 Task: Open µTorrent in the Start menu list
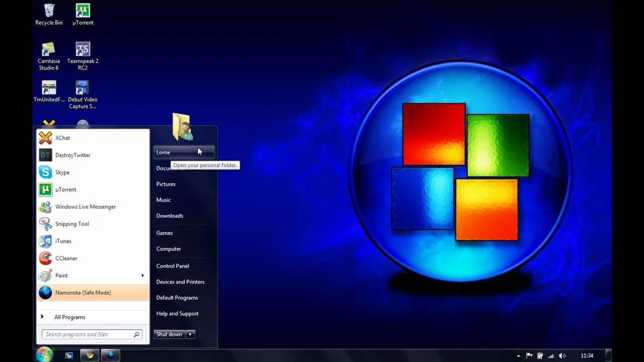[x=93, y=190]
